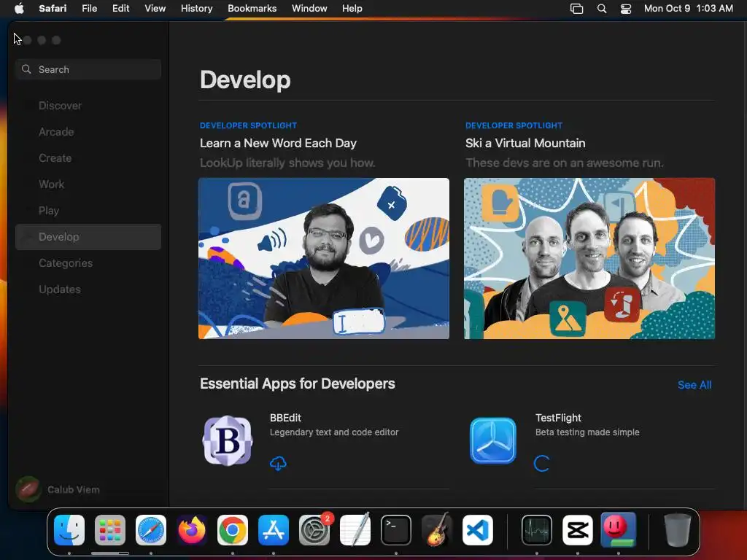Open the Trash in the Dock

[x=678, y=529]
